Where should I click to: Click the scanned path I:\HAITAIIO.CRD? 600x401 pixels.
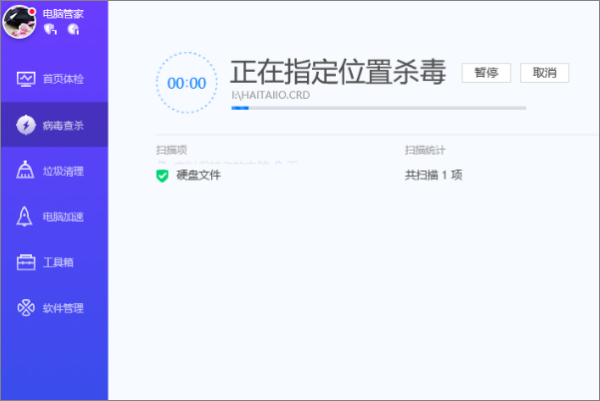(271, 95)
